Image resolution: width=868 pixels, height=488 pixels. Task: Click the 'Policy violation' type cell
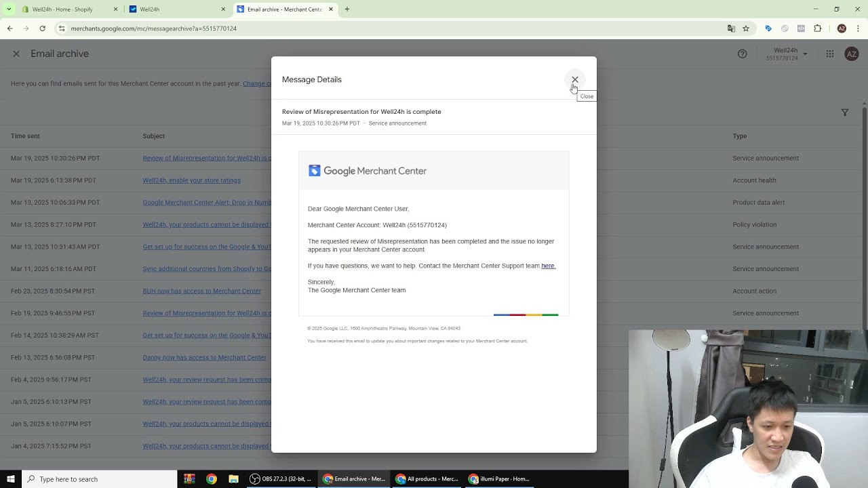[x=754, y=224]
